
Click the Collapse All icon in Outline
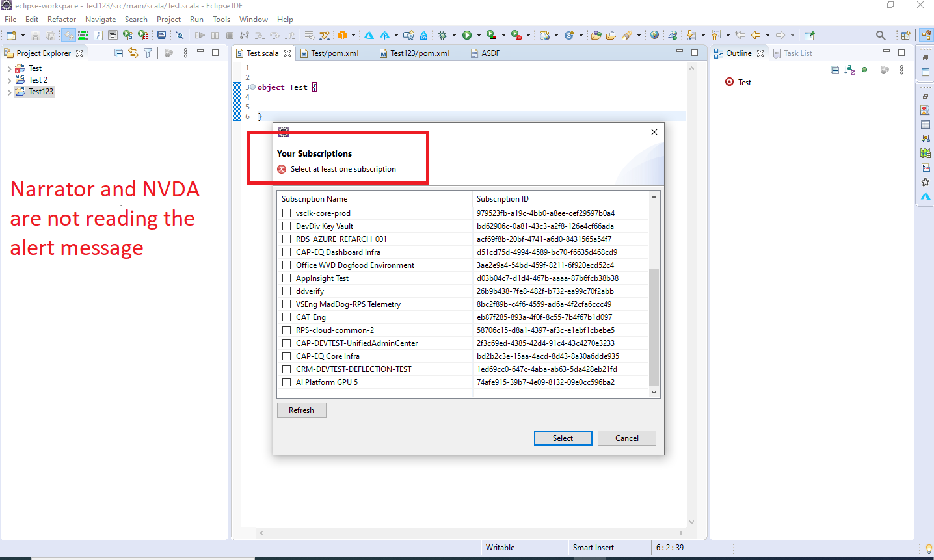834,70
